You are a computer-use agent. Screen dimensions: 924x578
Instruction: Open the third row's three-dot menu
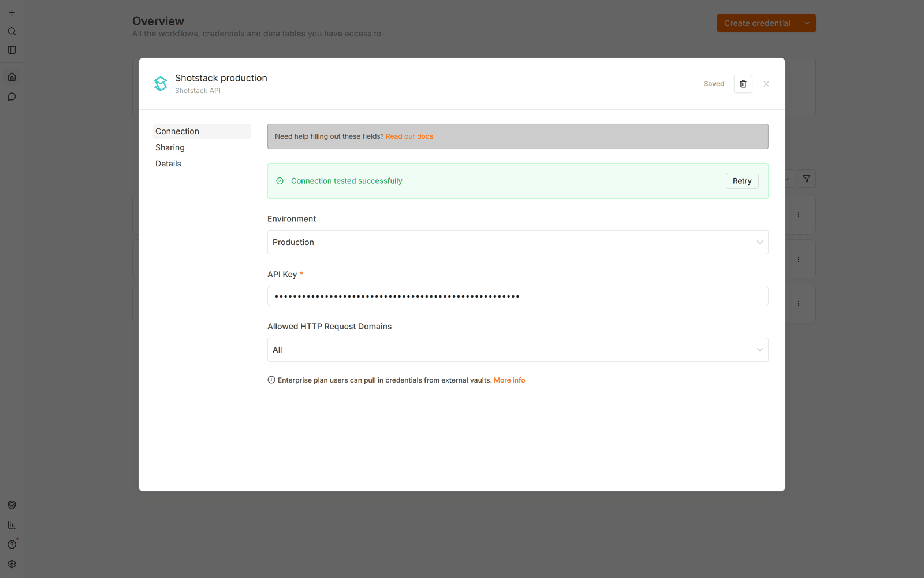coord(798,303)
